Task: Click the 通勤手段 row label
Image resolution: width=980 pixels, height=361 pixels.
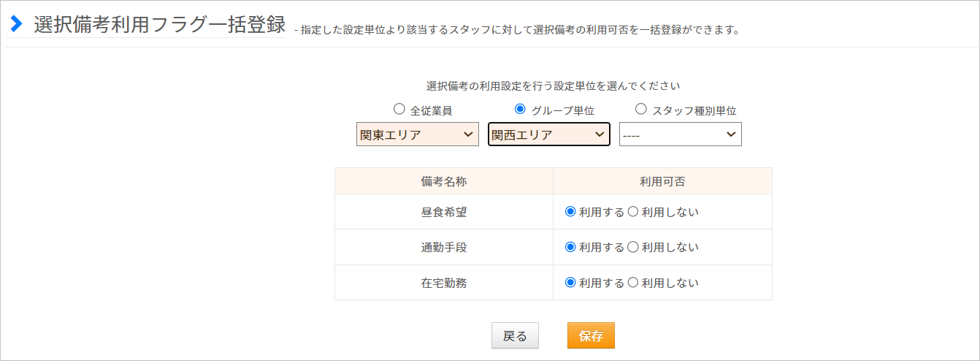Action: (444, 248)
